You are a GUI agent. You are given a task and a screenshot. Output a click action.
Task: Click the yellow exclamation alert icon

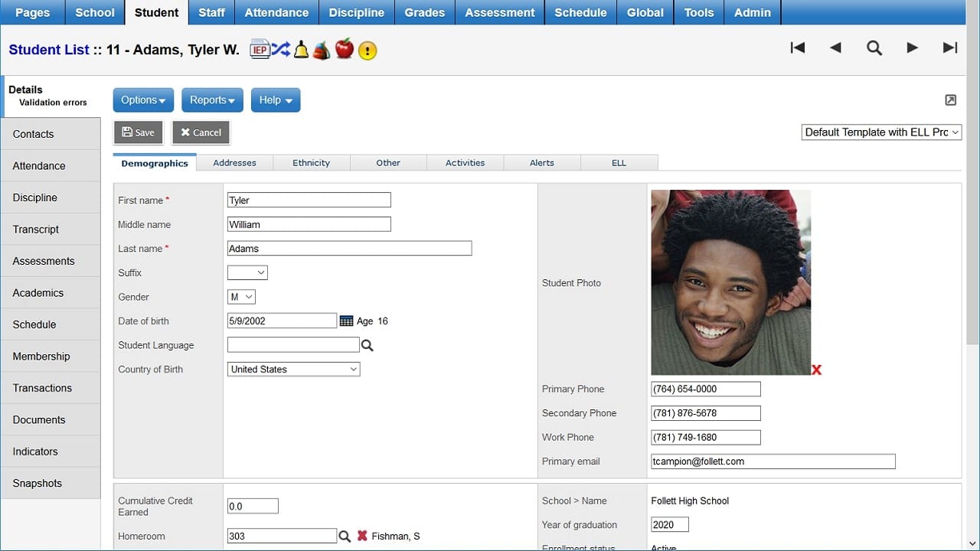point(367,50)
